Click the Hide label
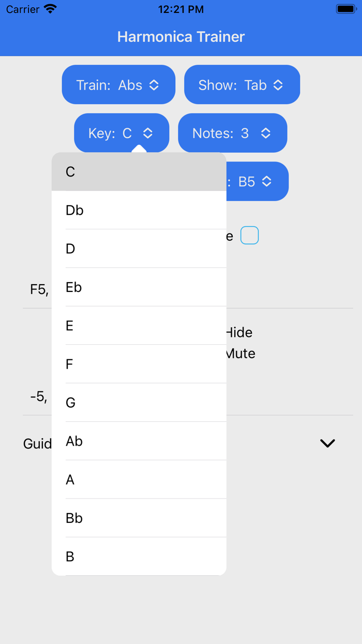Screen dimensions: 362x644 (239, 332)
